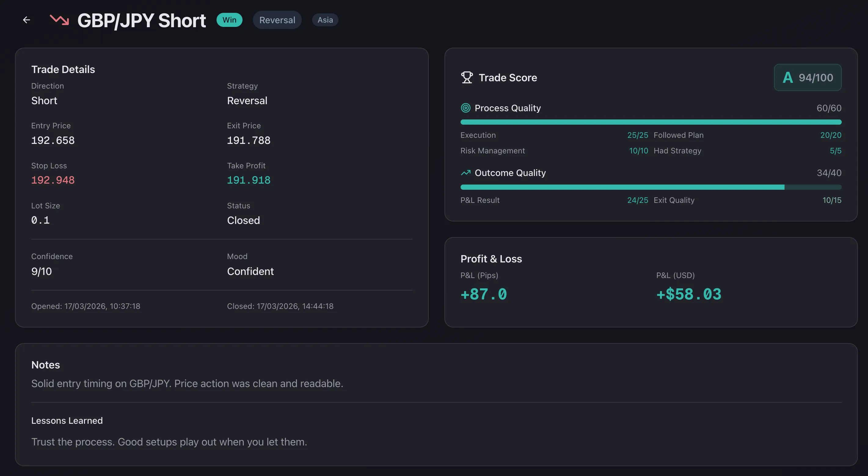The width and height of the screenshot is (868, 476).
Task: Open the Reversal strategy tag
Action: click(x=277, y=20)
